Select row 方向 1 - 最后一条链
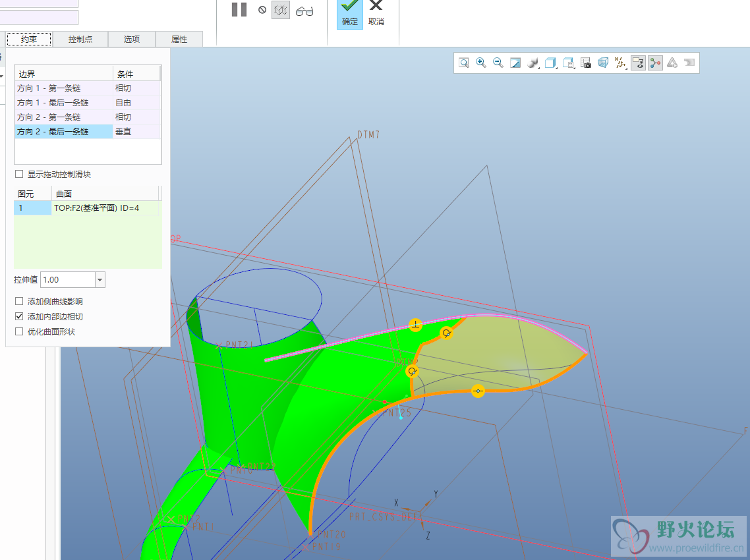Screen dimensions: 750x560 pyautogui.click(x=64, y=102)
